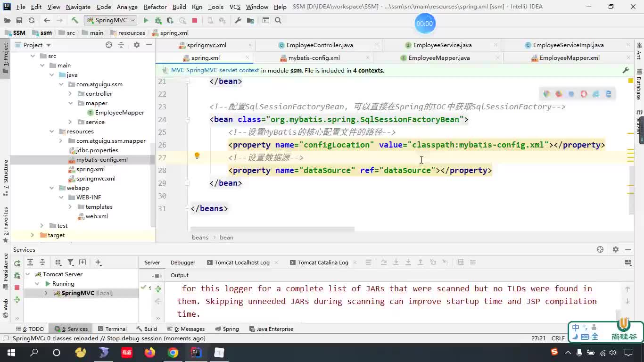
Task: Click the editor vertical scrollbar thumb
Action: [x=632, y=189]
